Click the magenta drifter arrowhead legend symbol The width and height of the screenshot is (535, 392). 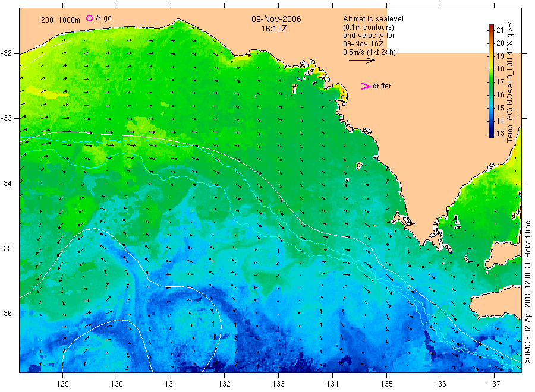pyautogui.click(x=366, y=86)
